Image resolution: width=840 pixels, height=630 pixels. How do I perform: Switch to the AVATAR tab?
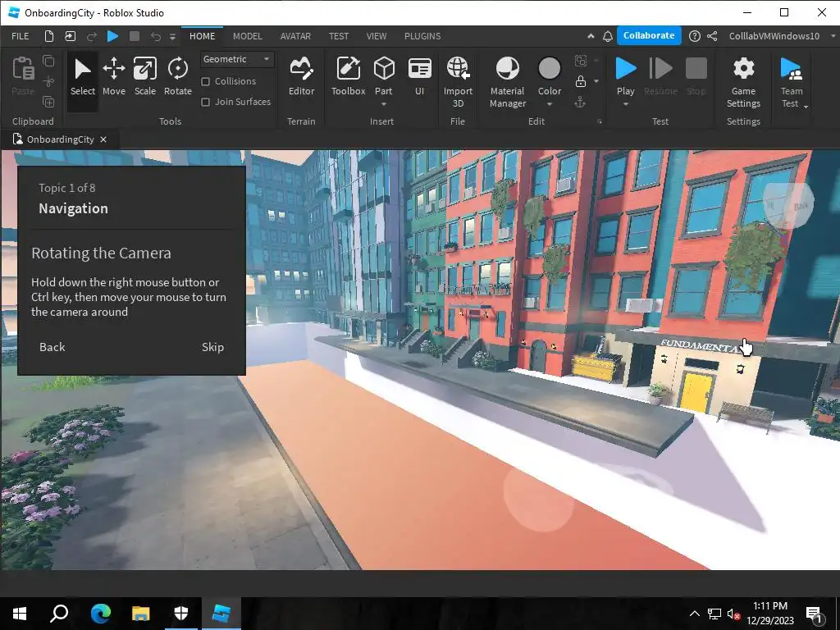(295, 36)
